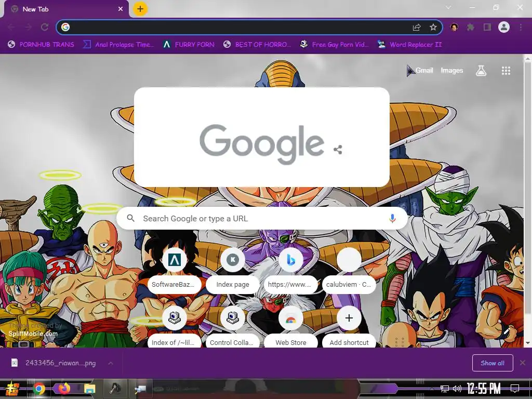Open the Control Colla... shortcut
532x399 pixels.
tap(233, 326)
